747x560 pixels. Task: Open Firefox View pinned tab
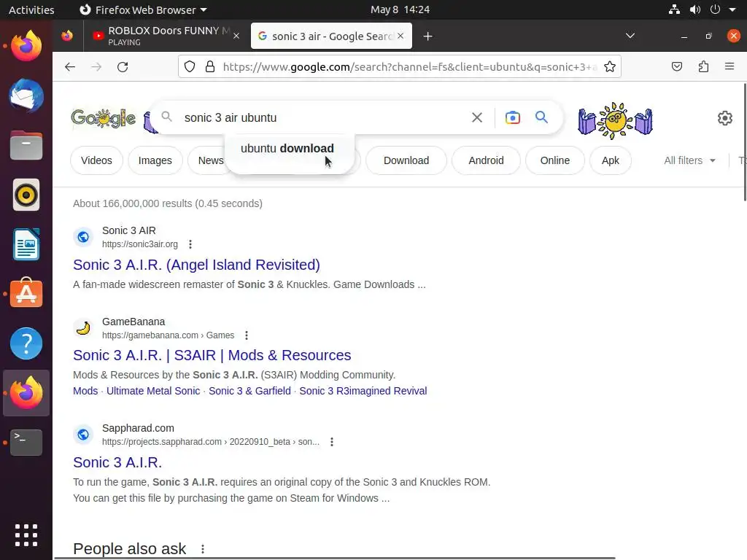(x=67, y=36)
